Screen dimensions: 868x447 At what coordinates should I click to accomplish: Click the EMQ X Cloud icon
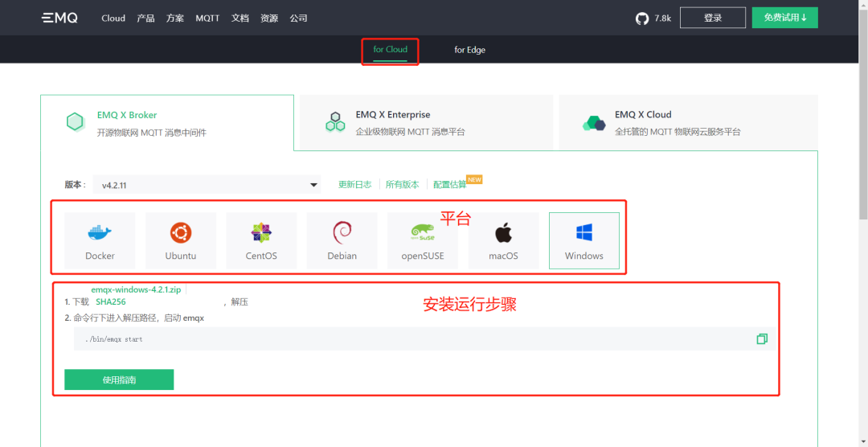(x=594, y=122)
